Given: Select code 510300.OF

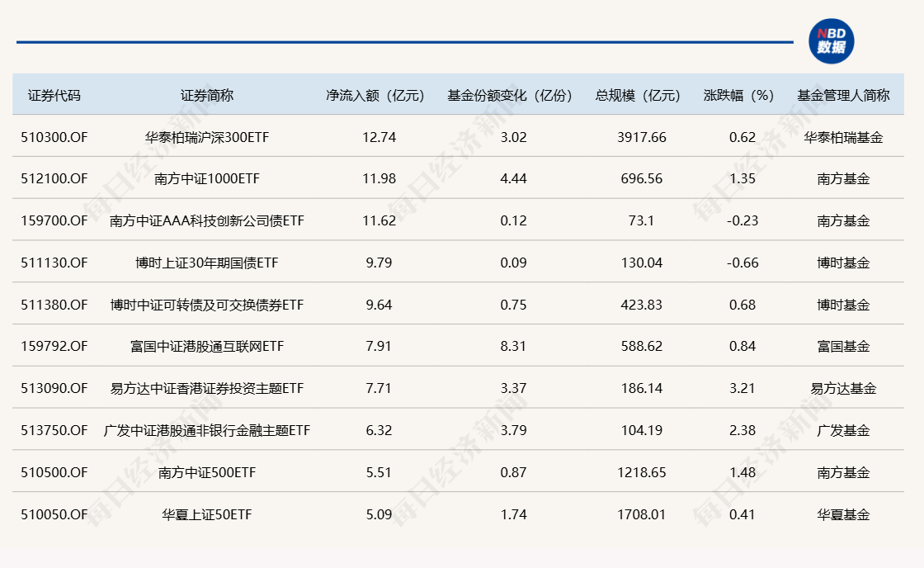Looking at the screenshot, I should 54,137.
